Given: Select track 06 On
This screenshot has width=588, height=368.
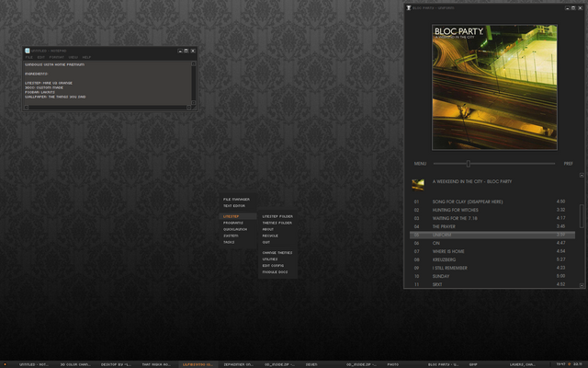Looking at the screenshot, I should coord(492,243).
